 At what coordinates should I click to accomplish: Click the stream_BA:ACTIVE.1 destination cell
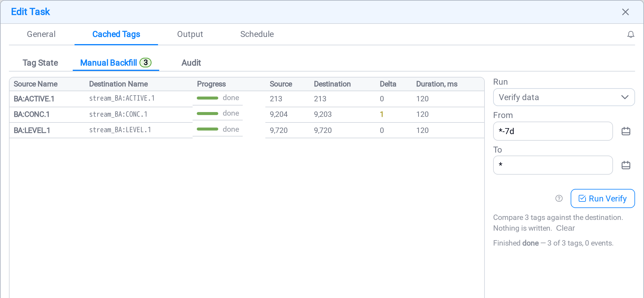pos(122,98)
